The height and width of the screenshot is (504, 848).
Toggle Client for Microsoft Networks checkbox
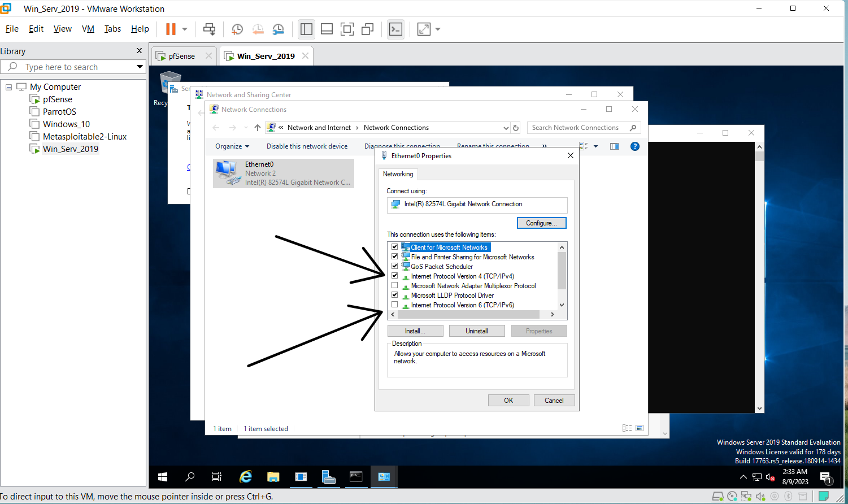click(x=394, y=247)
